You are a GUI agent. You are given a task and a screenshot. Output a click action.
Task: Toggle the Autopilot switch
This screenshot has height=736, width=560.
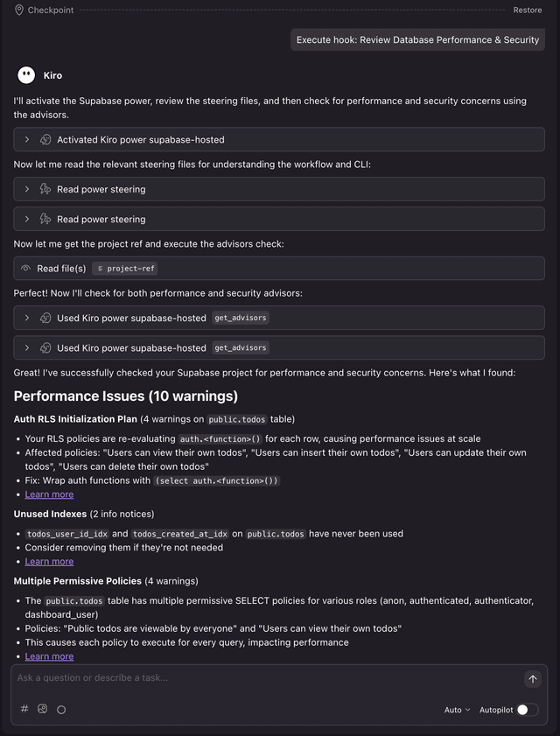point(527,710)
